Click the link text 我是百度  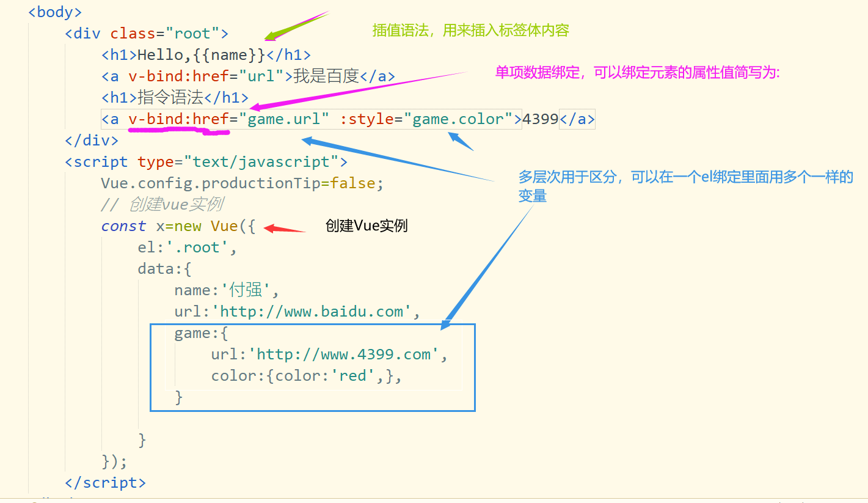(x=326, y=76)
